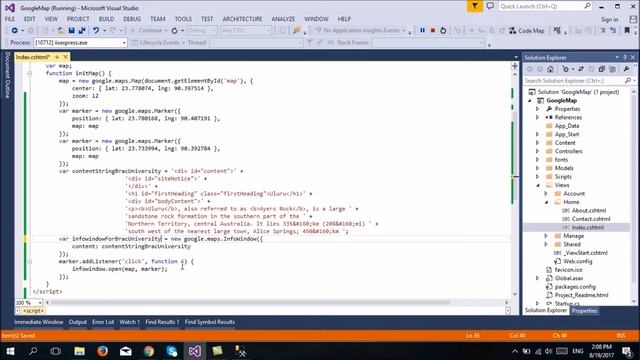The width and height of the screenshot is (640, 360).
Task: Click the Save All icon
Action: (x=82, y=31)
